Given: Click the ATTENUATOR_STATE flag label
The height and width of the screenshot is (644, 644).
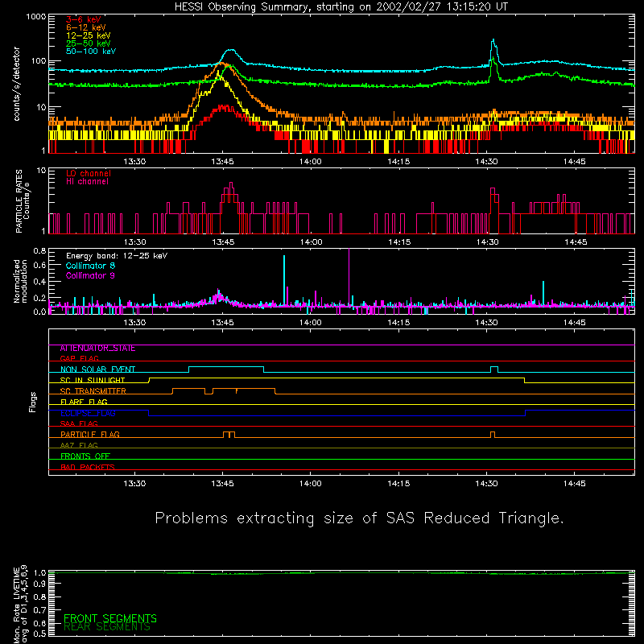Looking at the screenshot, I should (97, 349).
